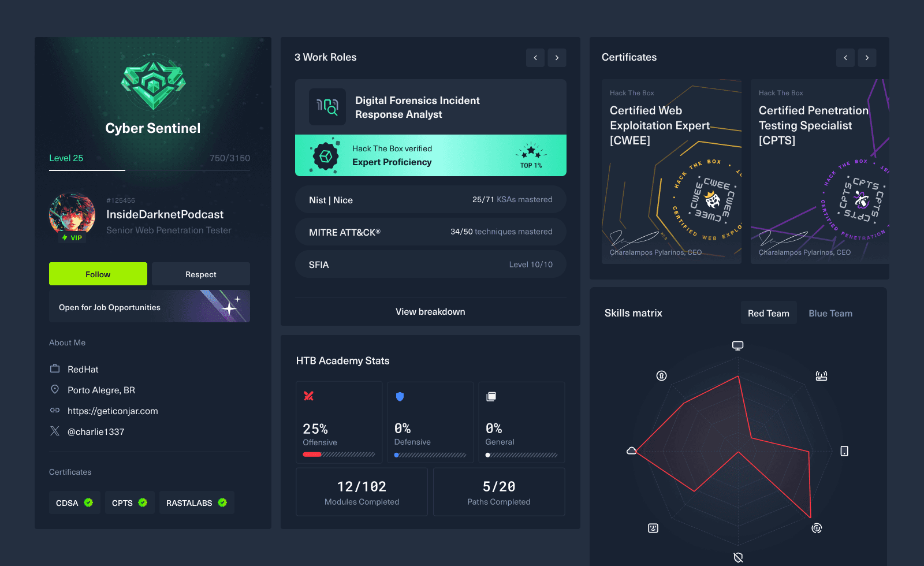Image resolution: width=924 pixels, height=566 pixels.
Task: Click the red Offensive progress bar
Action: coord(339,455)
